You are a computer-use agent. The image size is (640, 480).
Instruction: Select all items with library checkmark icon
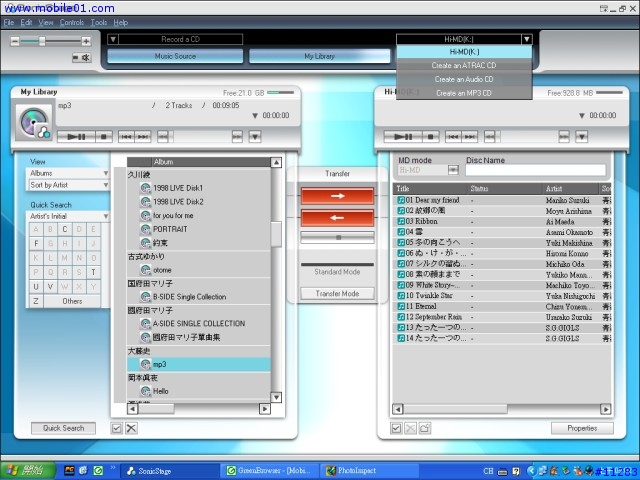pos(116,428)
